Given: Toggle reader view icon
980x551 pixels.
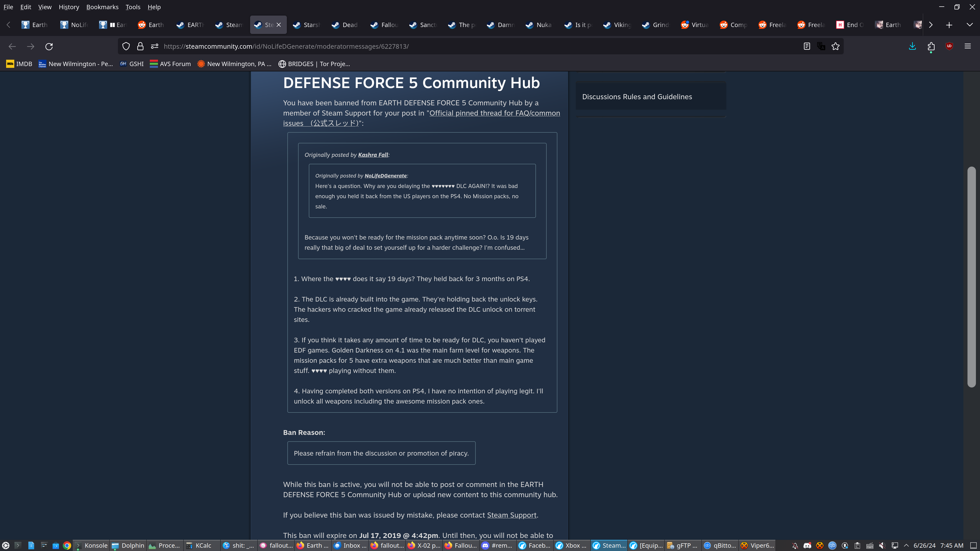Looking at the screenshot, I should 806,46.
